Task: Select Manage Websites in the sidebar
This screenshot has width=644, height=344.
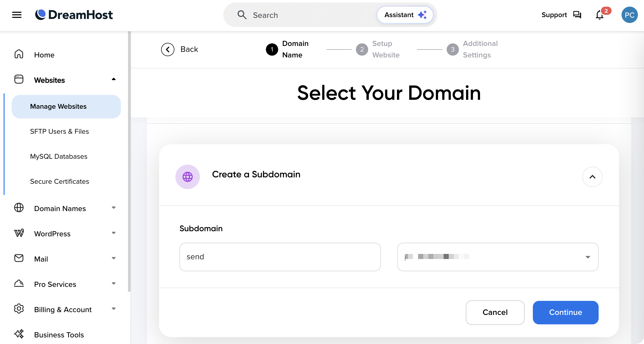Action: 58,106
